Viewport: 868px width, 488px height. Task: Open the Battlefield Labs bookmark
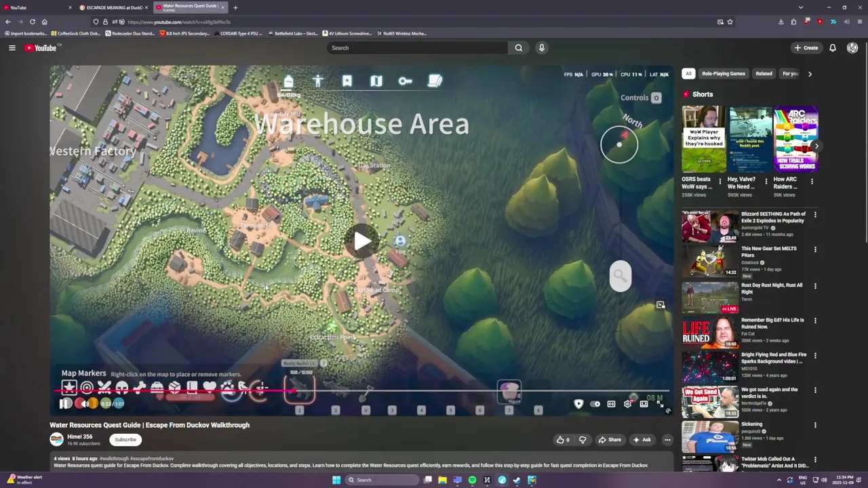pyautogui.click(x=292, y=33)
